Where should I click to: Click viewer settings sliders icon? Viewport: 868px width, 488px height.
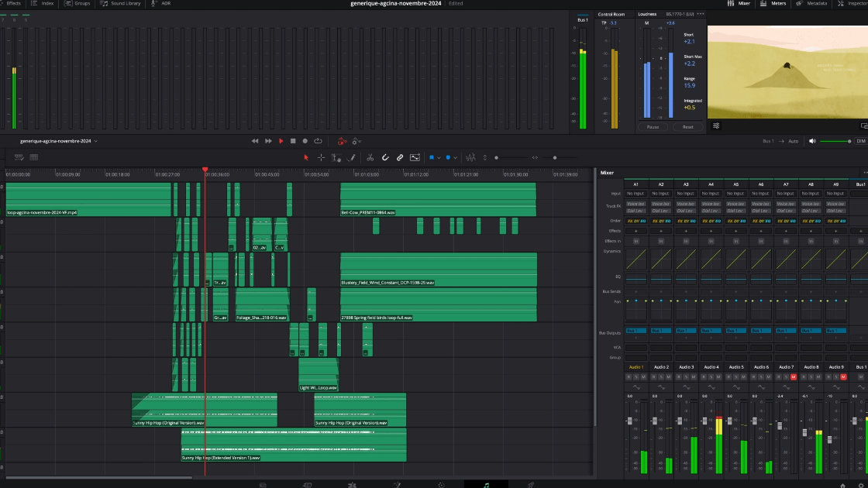pyautogui.click(x=716, y=126)
